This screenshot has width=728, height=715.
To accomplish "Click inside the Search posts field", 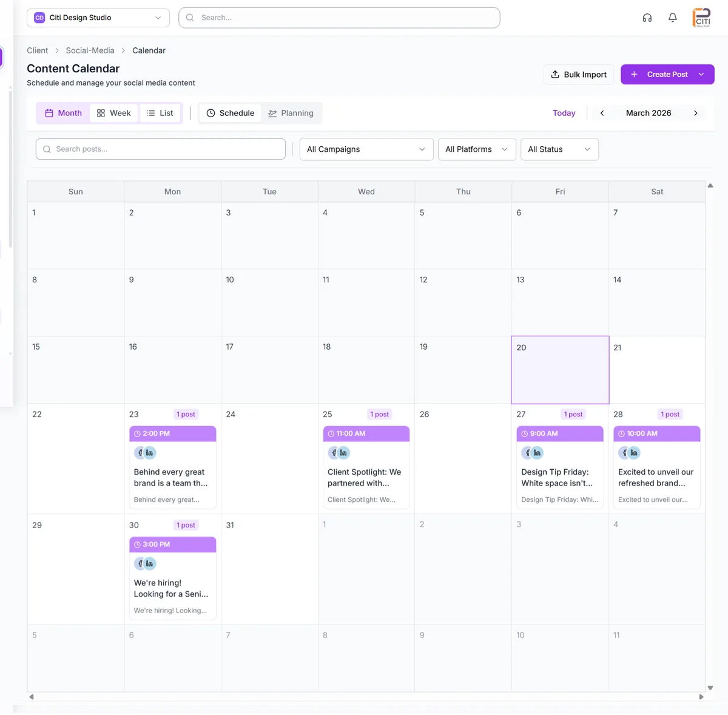I will 160,149.
